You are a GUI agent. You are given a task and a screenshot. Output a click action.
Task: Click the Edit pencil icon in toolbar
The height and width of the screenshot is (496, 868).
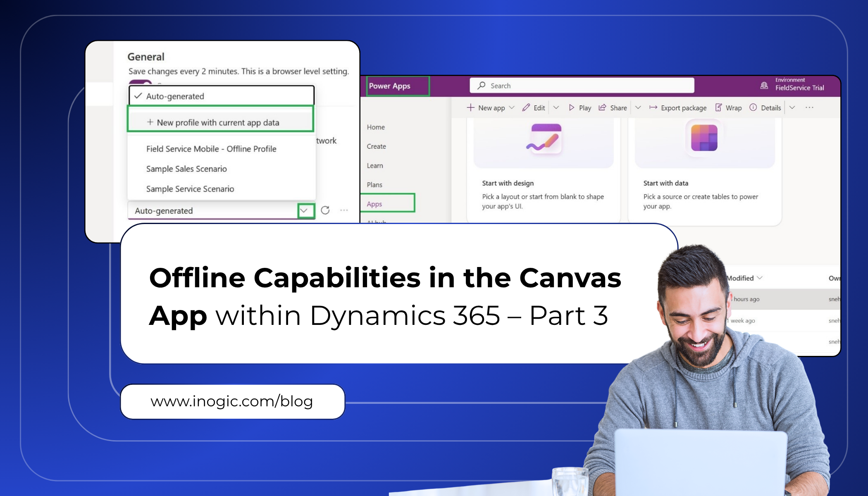point(526,107)
